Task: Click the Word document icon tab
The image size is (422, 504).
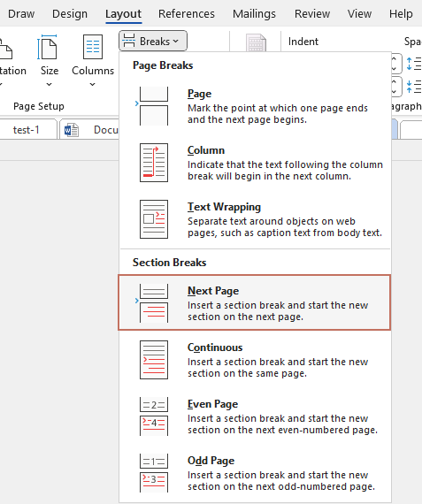Action: [72, 130]
